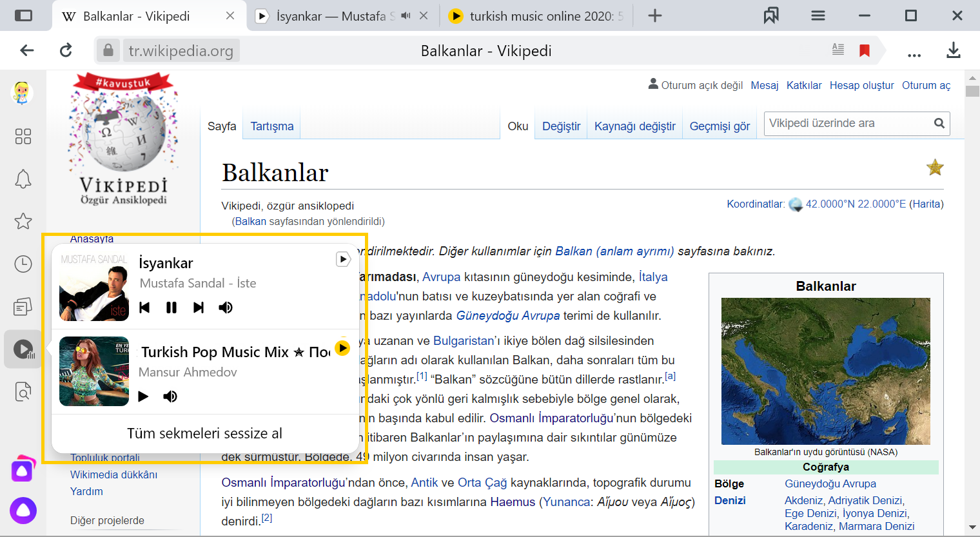The height and width of the screenshot is (537, 980).
Task: Open the tableau grid sidebar icon
Action: pos(23,136)
